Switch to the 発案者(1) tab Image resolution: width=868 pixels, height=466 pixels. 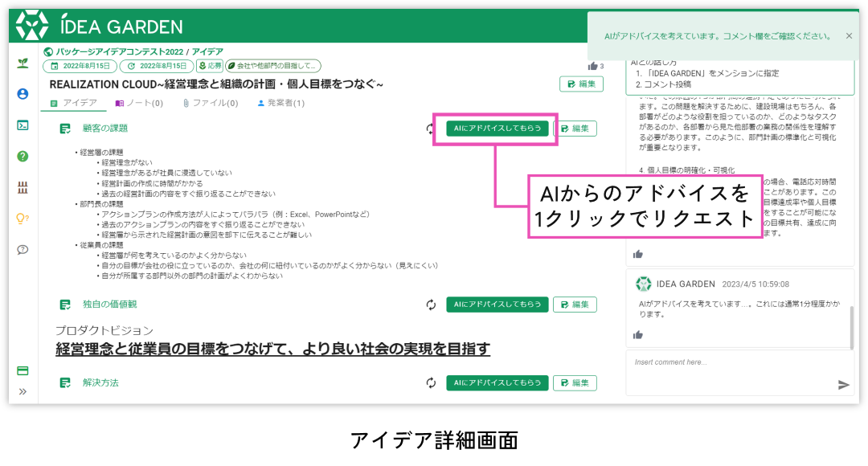click(281, 103)
